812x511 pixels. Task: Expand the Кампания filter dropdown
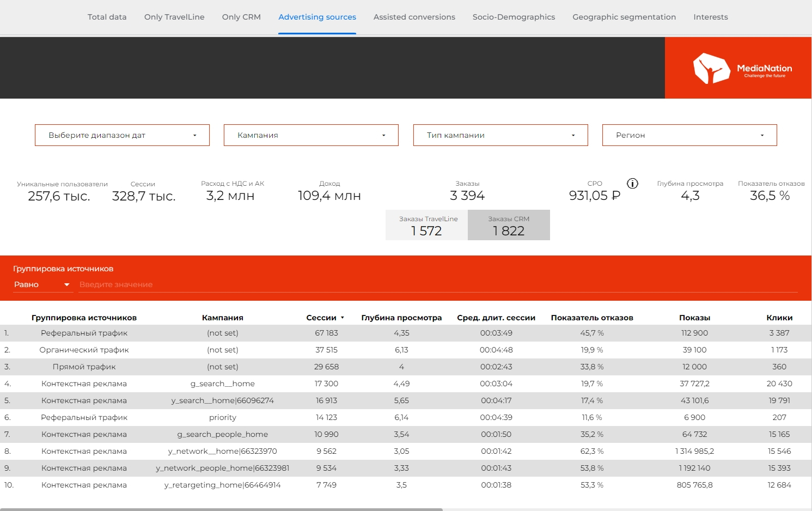coord(311,135)
